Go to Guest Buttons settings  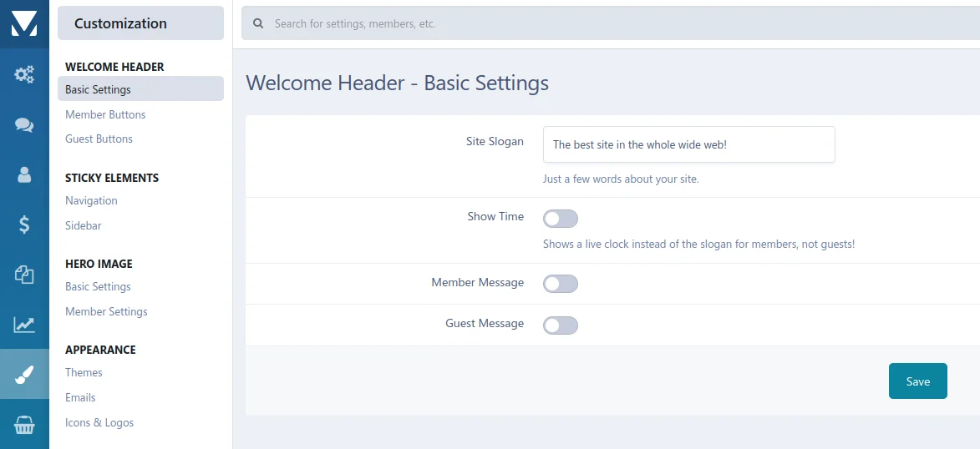[x=99, y=139]
